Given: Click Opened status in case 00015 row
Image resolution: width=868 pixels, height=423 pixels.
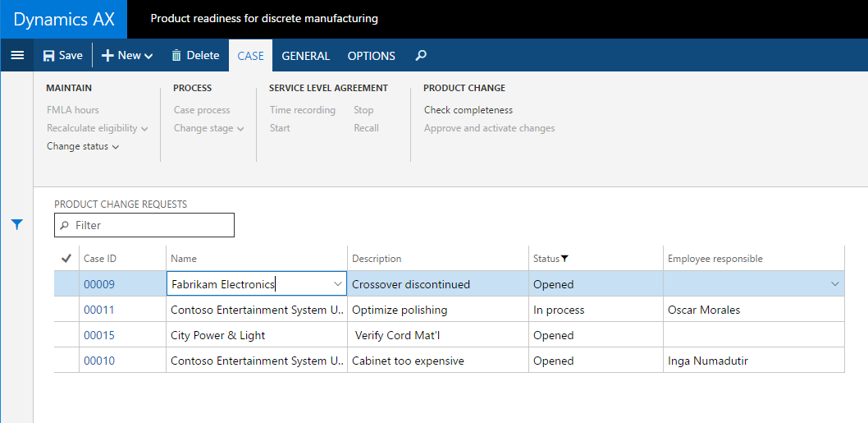Looking at the screenshot, I should pos(596,335).
